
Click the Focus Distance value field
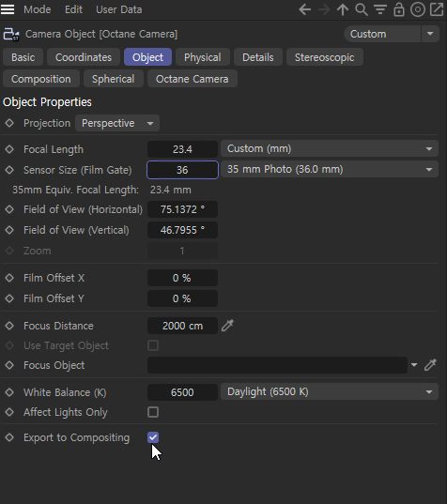pos(183,326)
